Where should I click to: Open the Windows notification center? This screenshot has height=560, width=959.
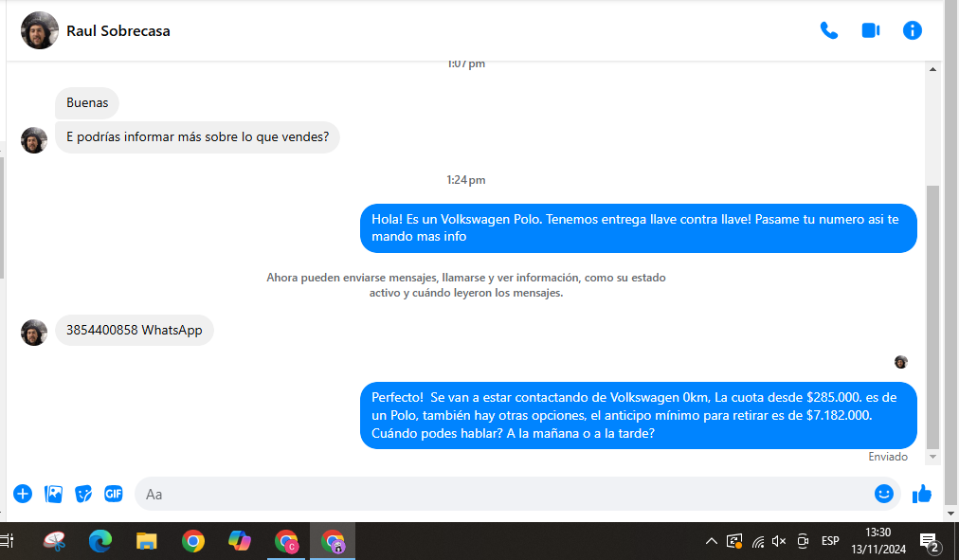click(x=929, y=542)
